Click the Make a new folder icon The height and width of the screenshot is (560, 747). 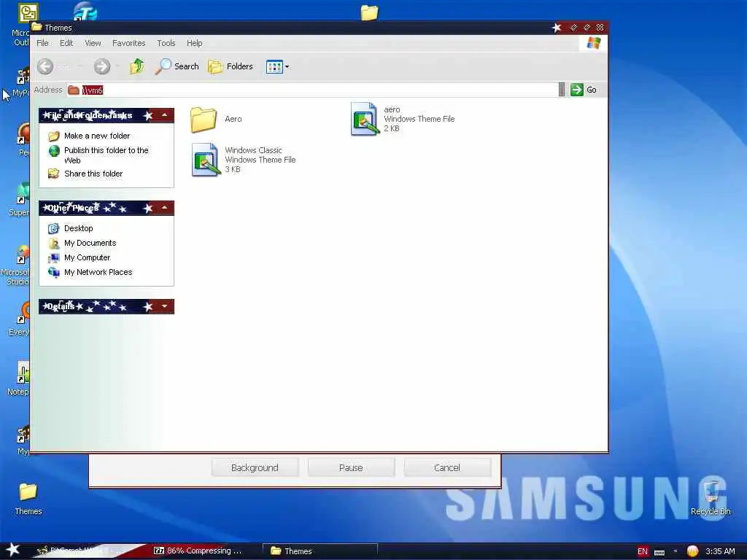click(x=54, y=136)
